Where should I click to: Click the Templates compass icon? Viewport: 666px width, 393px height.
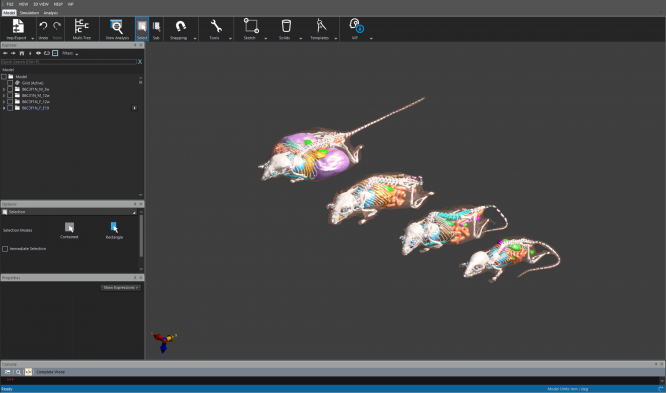point(321,26)
